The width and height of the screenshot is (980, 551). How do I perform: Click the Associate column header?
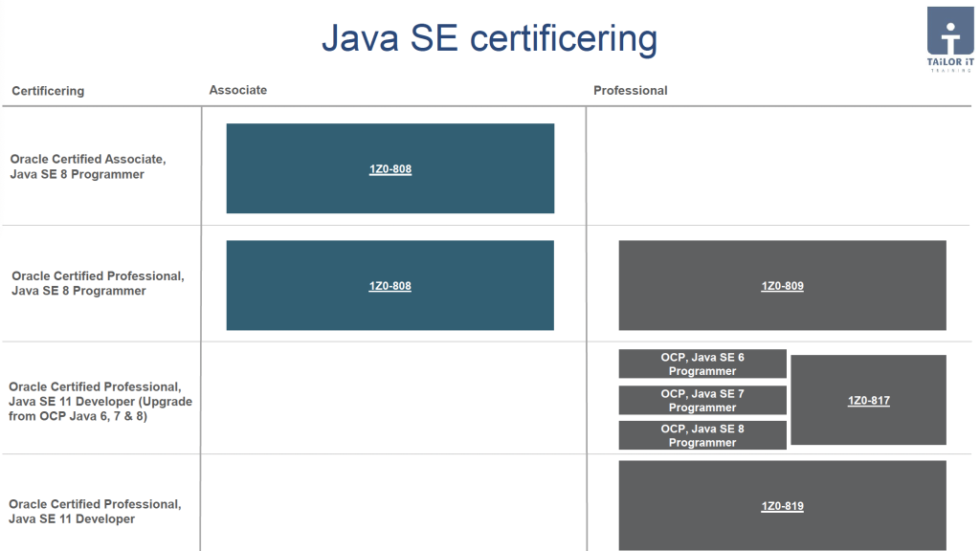(238, 90)
